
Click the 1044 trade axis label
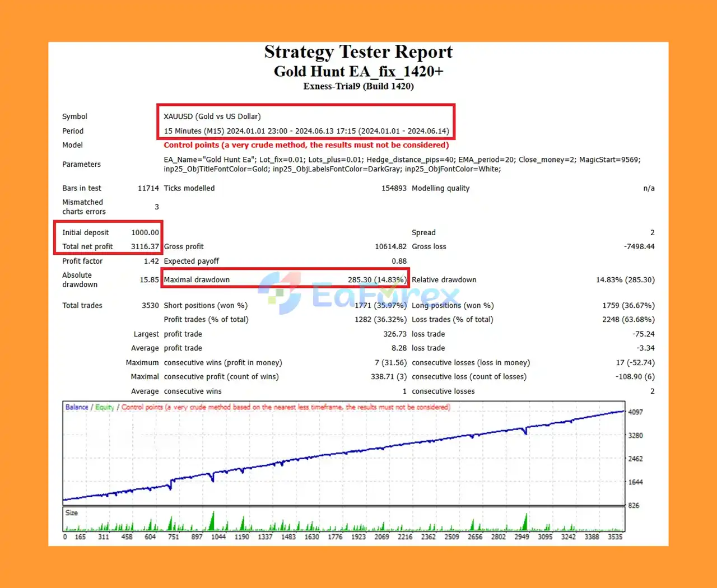218,536
